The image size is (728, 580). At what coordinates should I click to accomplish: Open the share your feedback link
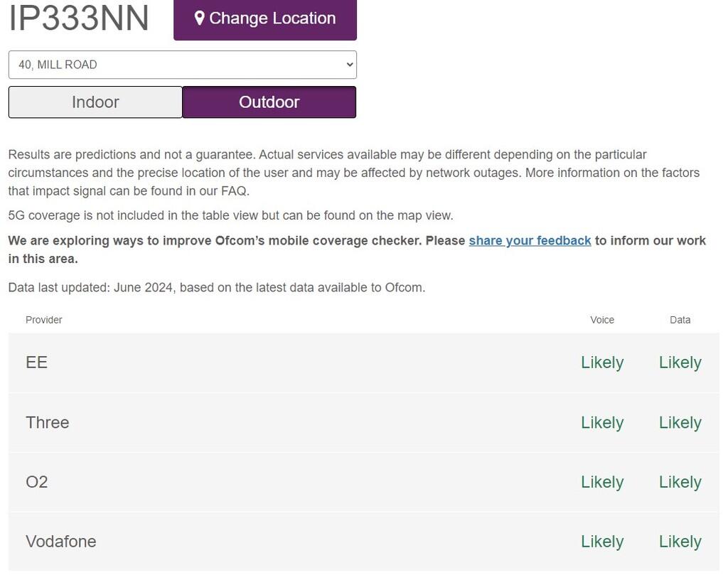[530, 240]
